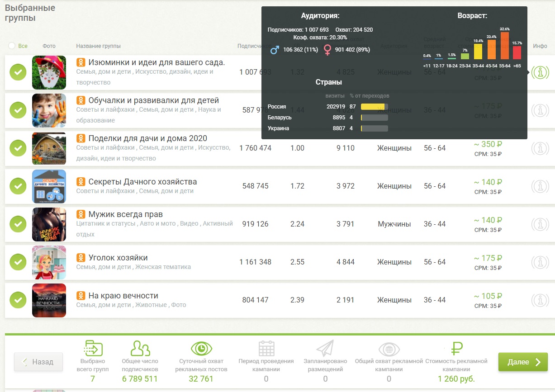Screen dimensions: 555x392
Task: Click the Обучалки и развивалки thumbnail photo
Action: pos(49,110)
